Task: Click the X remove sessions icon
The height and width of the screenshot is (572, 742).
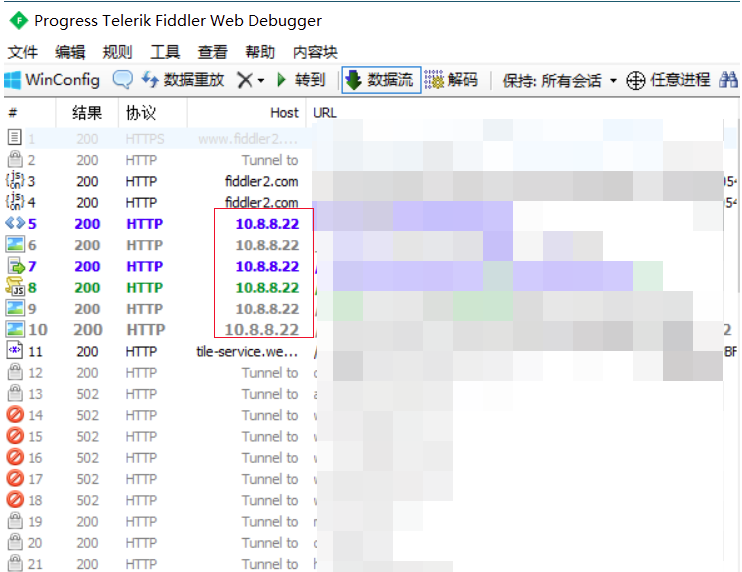Action: pos(245,80)
